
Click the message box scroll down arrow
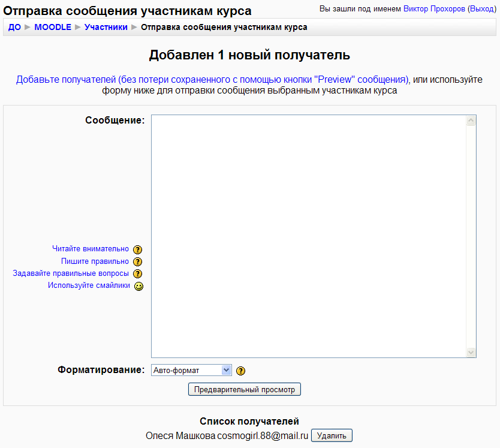pos(471,352)
